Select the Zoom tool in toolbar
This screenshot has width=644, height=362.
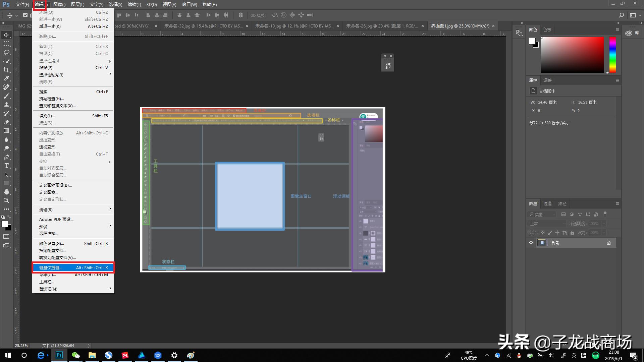click(x=6, y=200)
